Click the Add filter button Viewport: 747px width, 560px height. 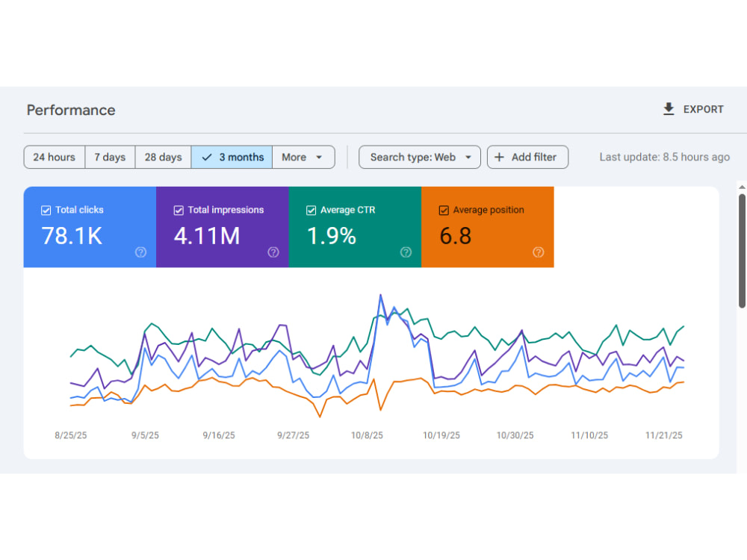click(527, 157)
